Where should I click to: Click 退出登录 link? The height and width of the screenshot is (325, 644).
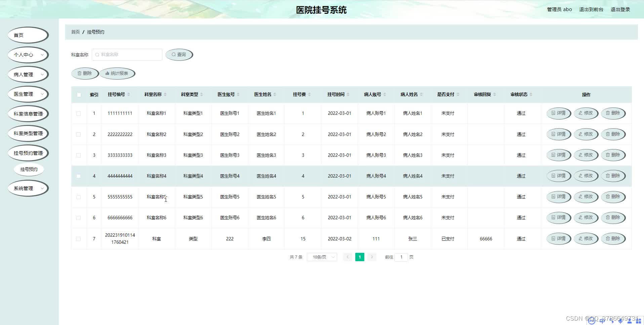coord(620,9)
